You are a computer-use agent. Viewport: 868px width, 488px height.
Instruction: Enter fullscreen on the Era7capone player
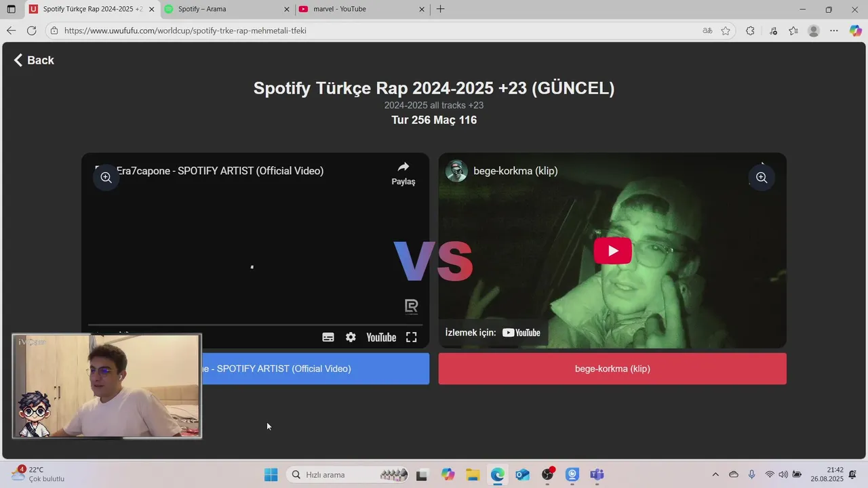[x=412, y=338]
